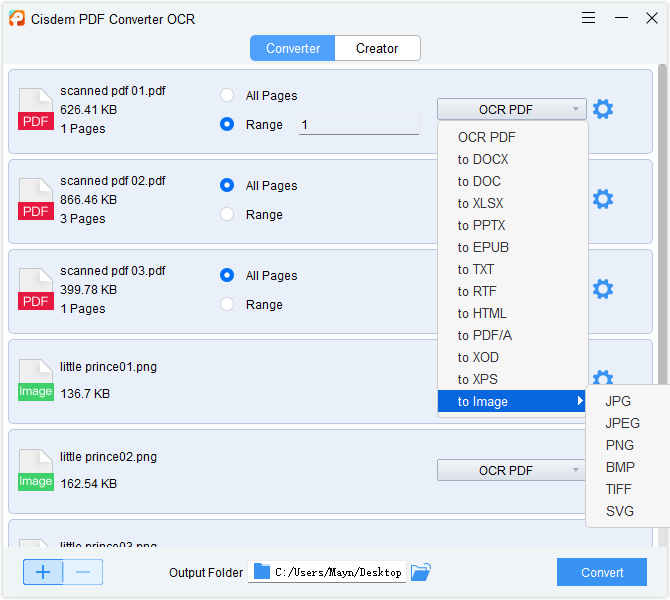Screen dimensions: 670x600
Task: Select All Pages for scanned pdf 03.pdf
Action: coord(227,275)
